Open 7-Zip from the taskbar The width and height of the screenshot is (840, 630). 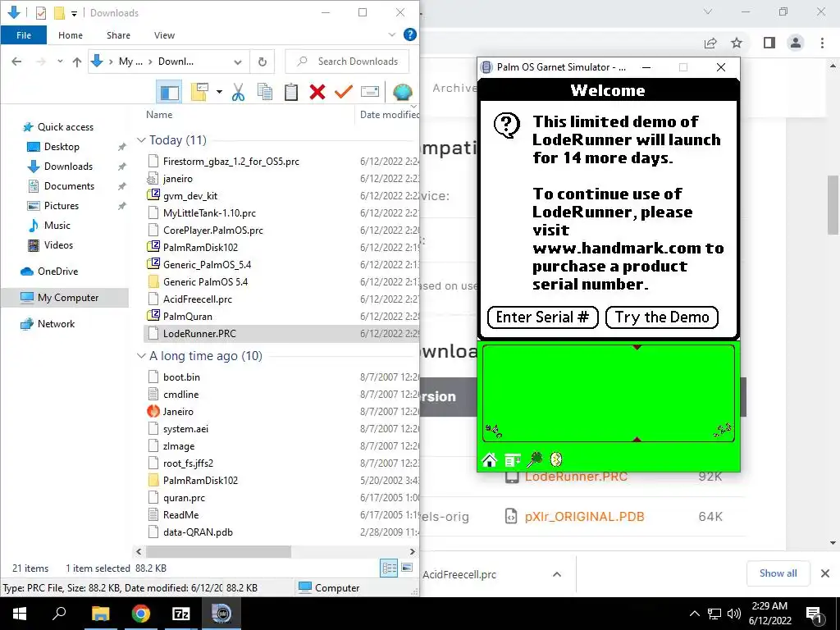click(x=181, y=614)
